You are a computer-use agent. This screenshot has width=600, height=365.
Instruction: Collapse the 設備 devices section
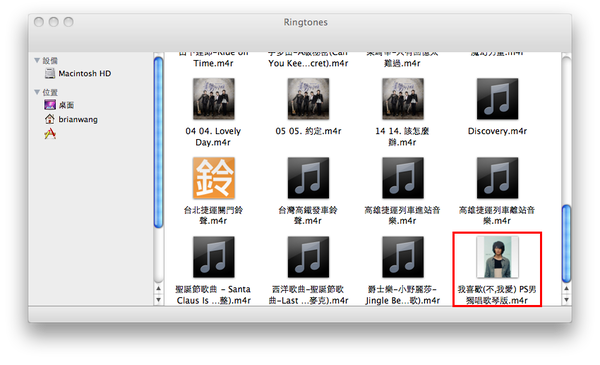tap(37, 60)
